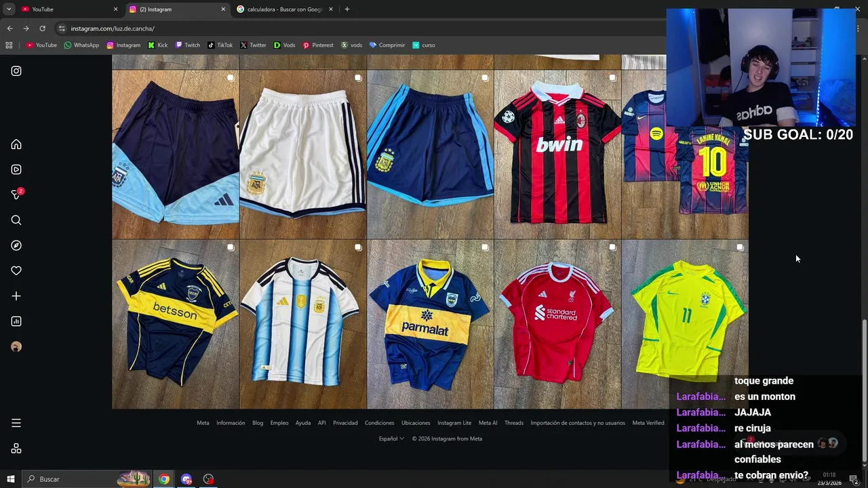
Task: Click Meta footer link
Action: click(203, 423)
